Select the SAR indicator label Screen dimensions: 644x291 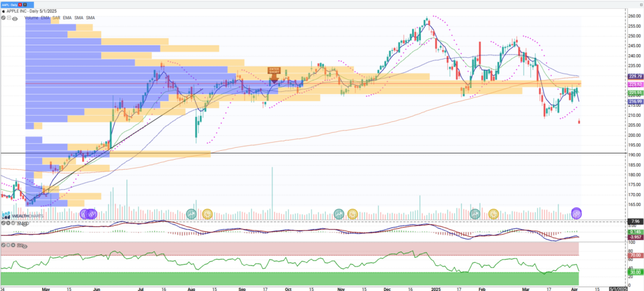click(x=56, y=18)
